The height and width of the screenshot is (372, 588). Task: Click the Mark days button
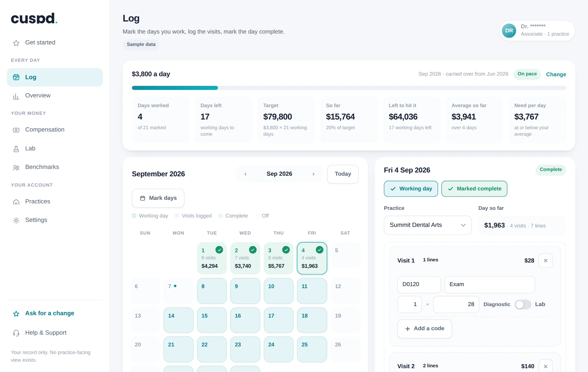pyautogui.click(x=158, y=198)
